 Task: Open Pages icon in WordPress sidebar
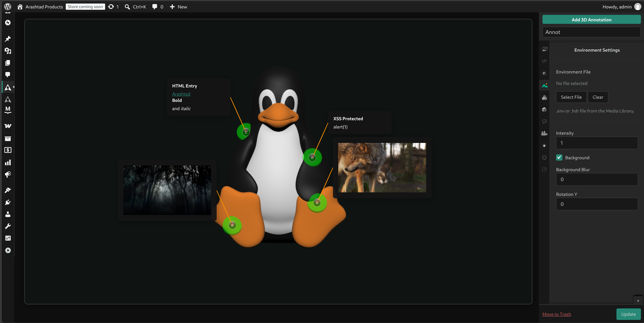pyautogui.click(x=8, y=63)
